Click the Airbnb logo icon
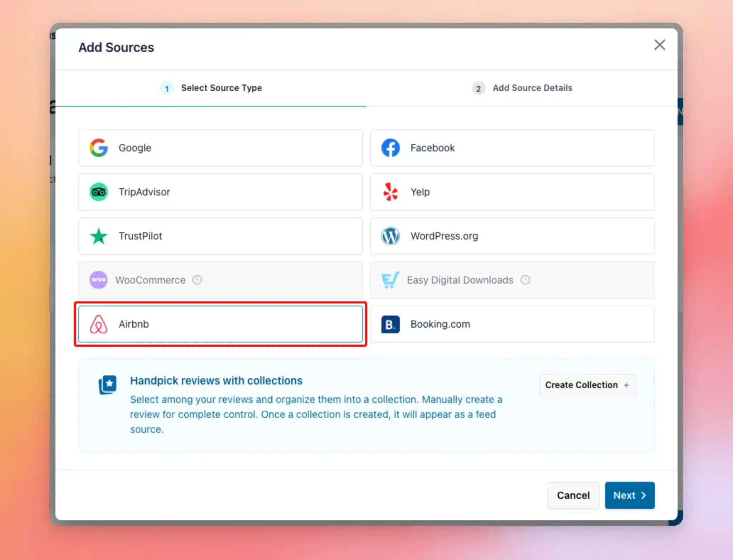733x560 pixels. pos(99,324)
